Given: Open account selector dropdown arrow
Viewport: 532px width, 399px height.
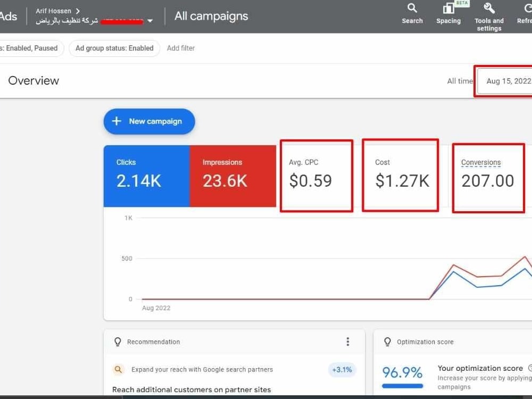Looking at the screenshot, I should 150,21.
